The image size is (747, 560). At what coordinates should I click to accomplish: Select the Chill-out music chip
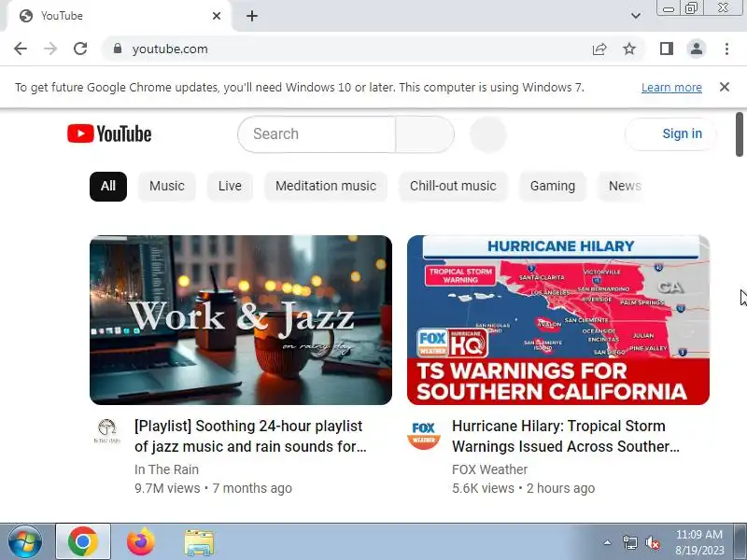click(x=453, y=186)
